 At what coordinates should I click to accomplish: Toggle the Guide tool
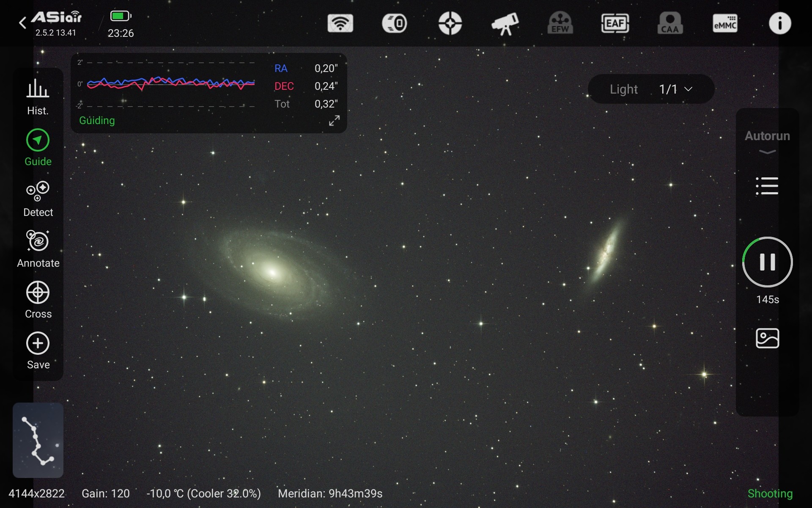click(38, 148)
